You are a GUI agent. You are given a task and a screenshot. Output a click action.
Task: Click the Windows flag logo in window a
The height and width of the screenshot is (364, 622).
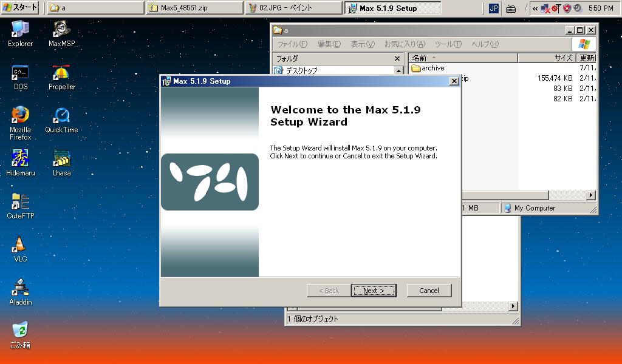point(584,44)
